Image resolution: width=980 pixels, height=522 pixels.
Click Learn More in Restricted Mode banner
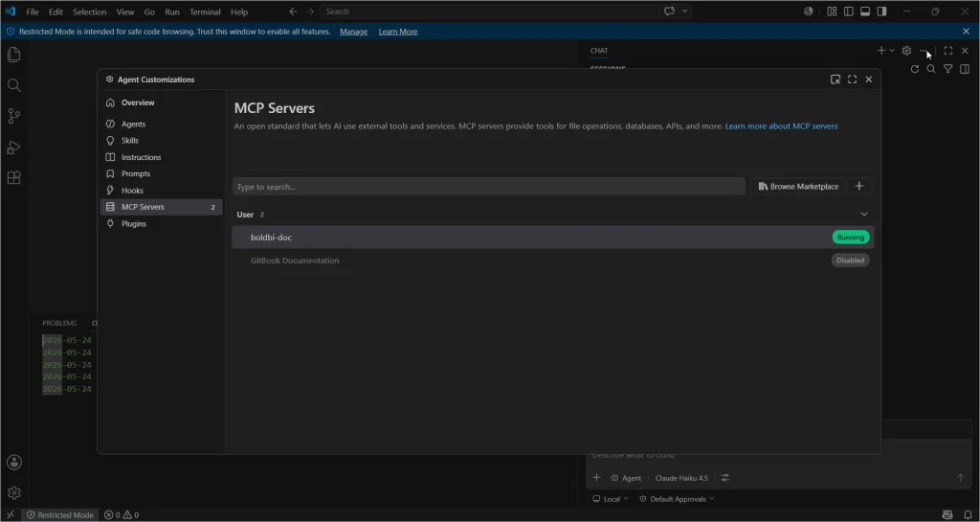398,32
